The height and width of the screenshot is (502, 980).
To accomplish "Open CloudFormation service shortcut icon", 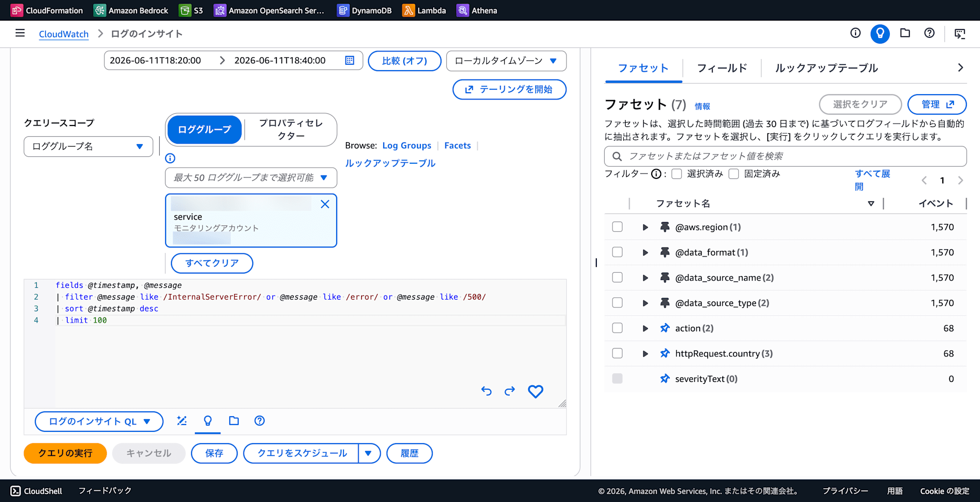I will click(x=17, y=10).
